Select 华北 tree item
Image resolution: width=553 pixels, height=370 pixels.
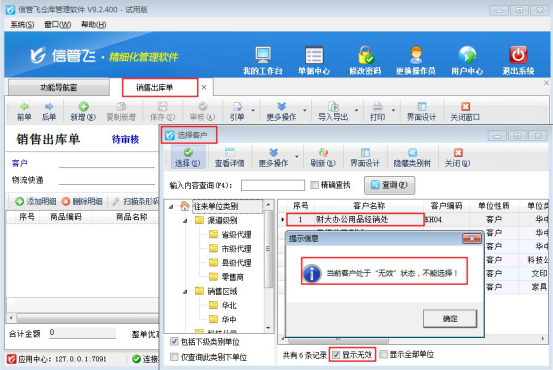(x=229, y=305)
